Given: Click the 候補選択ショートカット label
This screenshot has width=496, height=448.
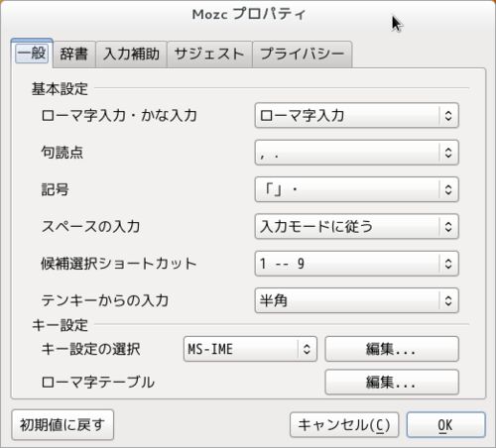Looking at the screenshot, I should [119, 264].
